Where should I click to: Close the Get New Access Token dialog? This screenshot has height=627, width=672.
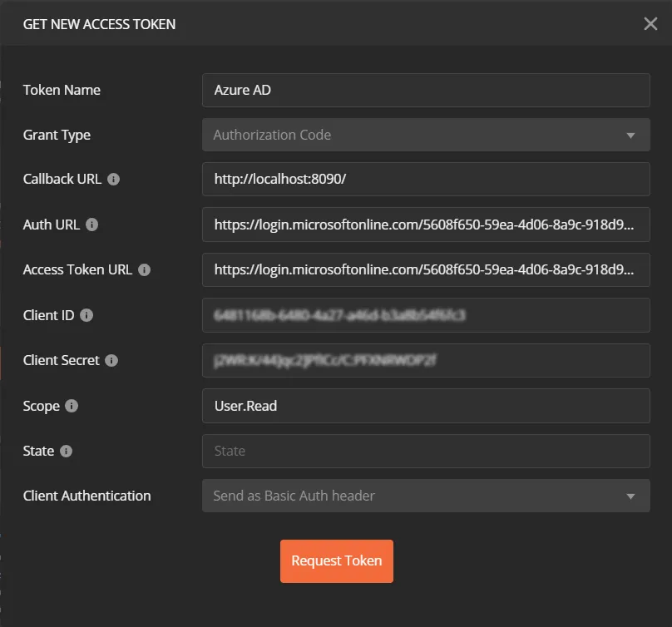650,23
